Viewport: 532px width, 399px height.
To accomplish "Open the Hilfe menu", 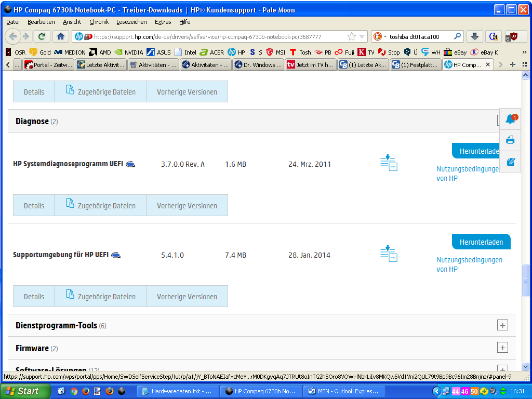I will (x=184, y=22).
